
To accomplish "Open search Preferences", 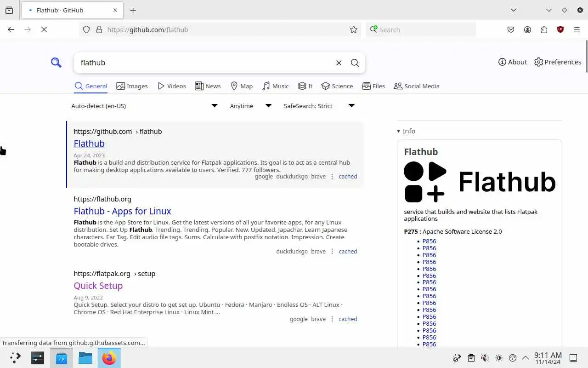I will [558, 62].
